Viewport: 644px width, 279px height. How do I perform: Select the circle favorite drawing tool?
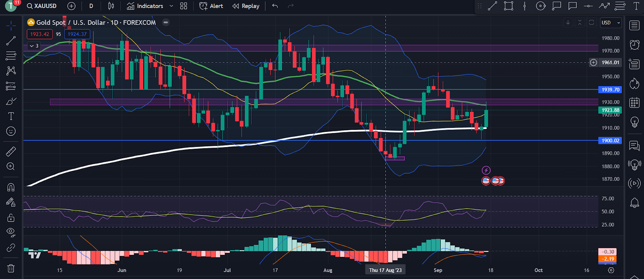pos(541,6)
